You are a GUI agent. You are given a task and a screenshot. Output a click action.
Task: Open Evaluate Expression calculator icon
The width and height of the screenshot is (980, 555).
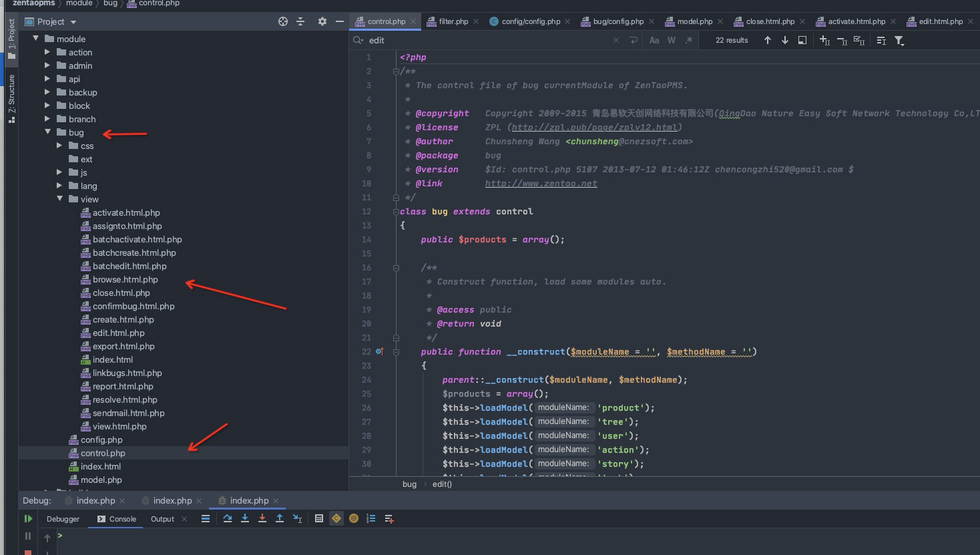319,518
